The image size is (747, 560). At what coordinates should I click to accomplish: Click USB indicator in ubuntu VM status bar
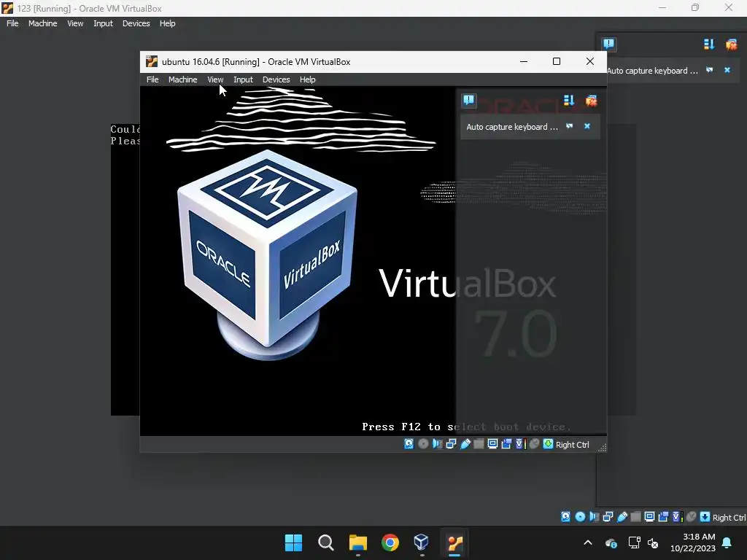pyautogui.click(x=465, y=444)
